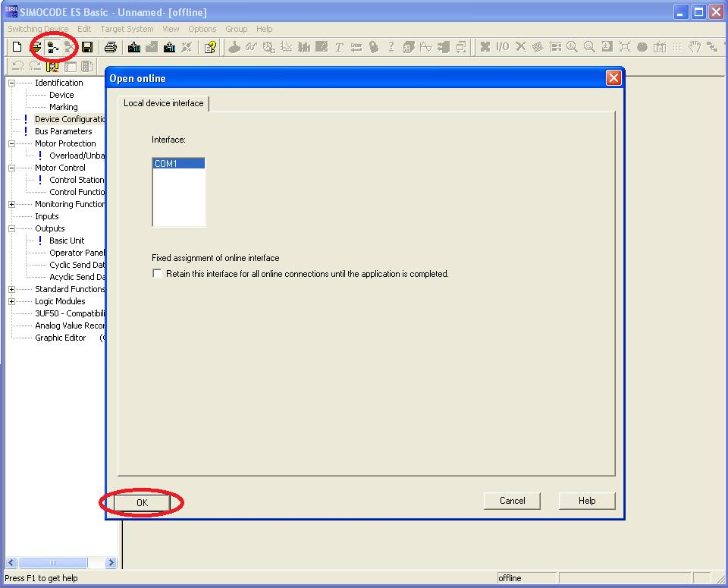Open the Group menu
This screenshot has height=588, width=728.
click(237, 29)
